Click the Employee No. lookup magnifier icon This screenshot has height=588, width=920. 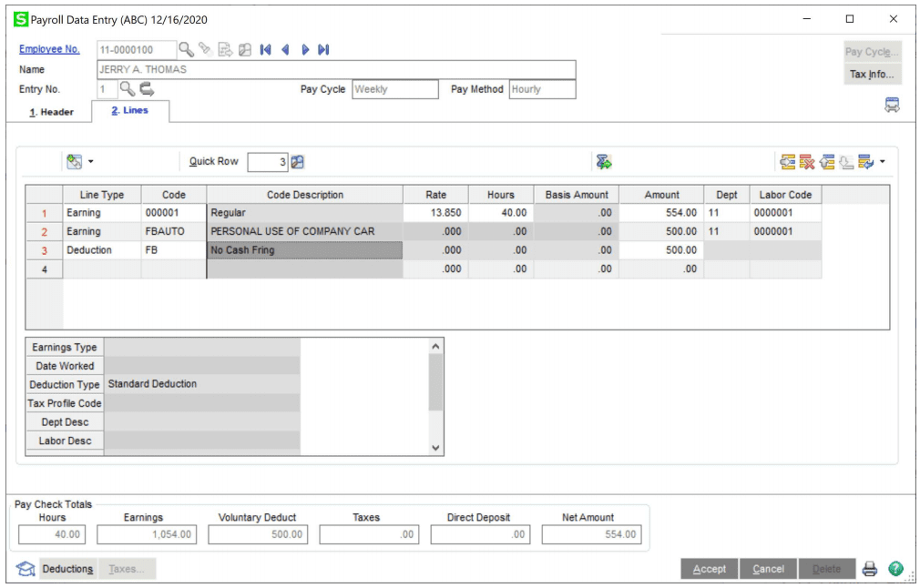click(x=186, y=50)
